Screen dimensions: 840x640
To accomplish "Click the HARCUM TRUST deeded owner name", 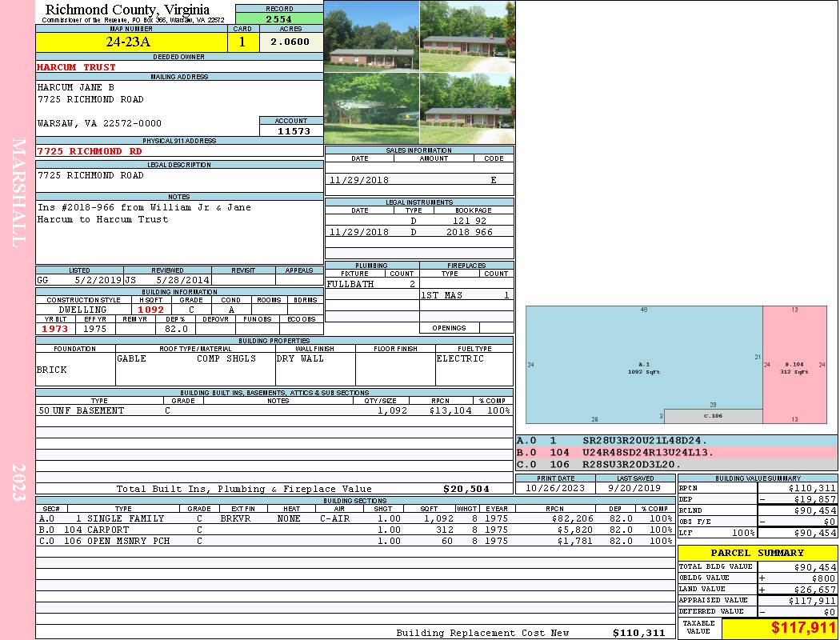I will [77, 67].
